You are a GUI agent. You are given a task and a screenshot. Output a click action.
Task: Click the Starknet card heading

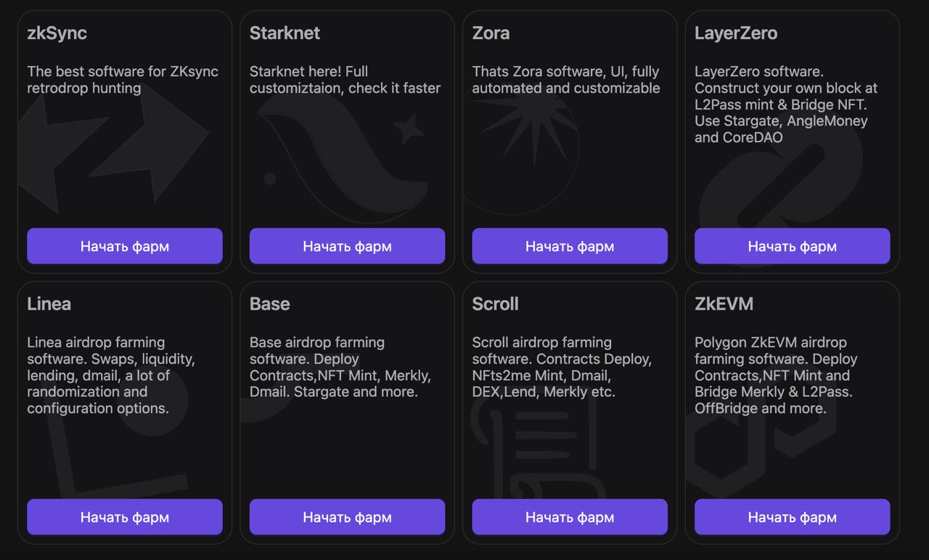coord(285,33)
